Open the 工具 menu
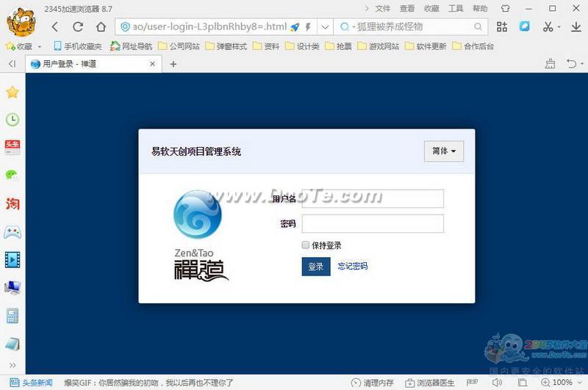The height and width of the screenshot is (390, 588). coord(456,9)
